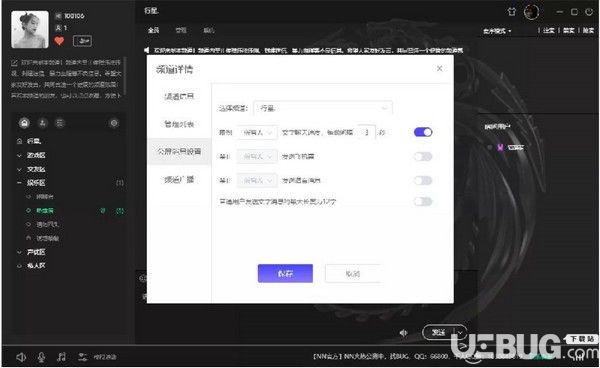Toggle the switch in the second restriction row
Viewport: 600px width, 368px height.
click(x=423, y=156)
